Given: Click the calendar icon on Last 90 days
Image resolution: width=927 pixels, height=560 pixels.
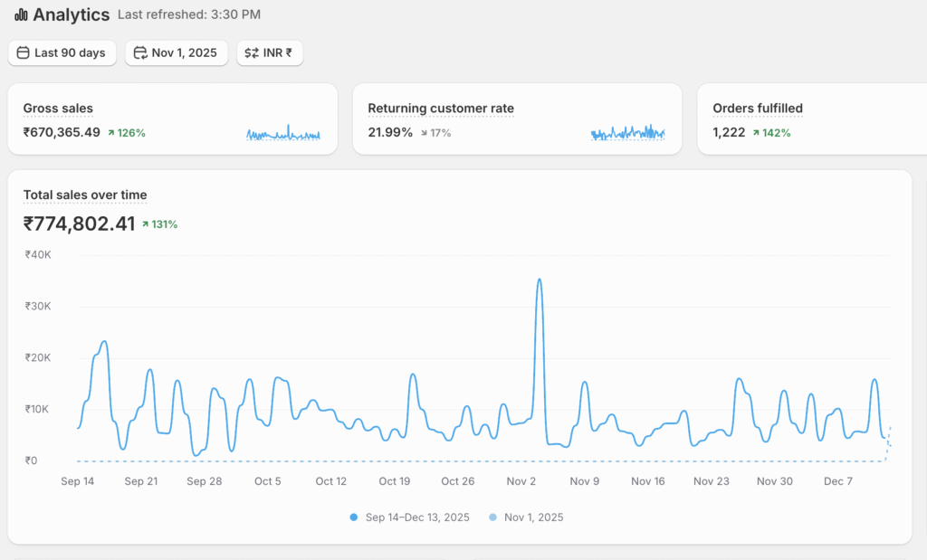Looking at the screenshot, I should click(24, 53).
